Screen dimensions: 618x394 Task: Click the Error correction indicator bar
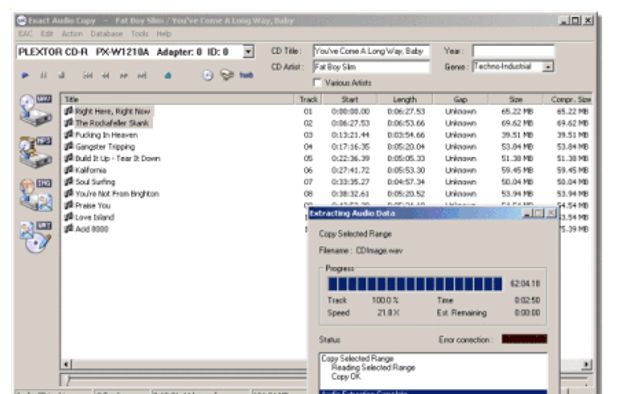(524, 339)
